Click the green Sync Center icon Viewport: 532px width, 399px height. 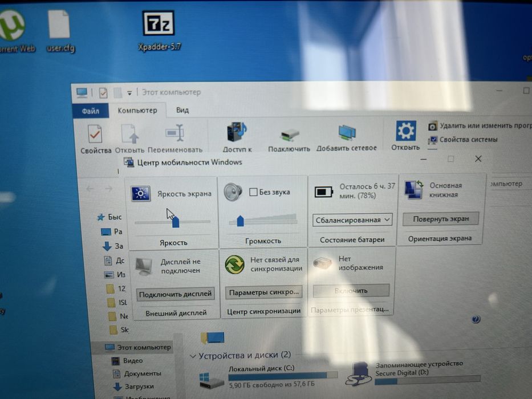pos(234,264)
